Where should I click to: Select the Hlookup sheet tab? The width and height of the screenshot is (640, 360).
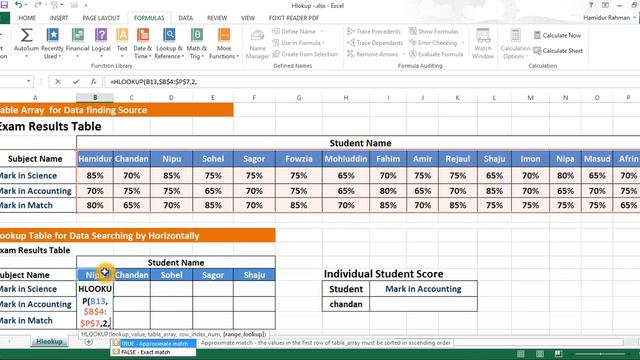click(49, 342)
